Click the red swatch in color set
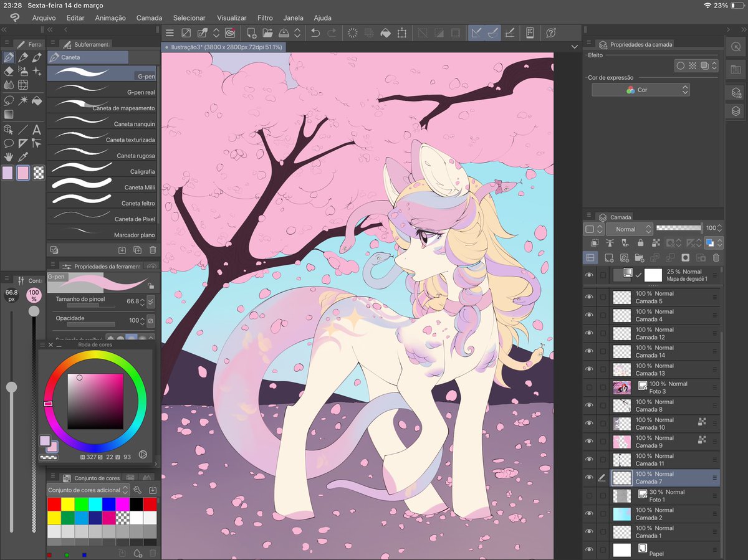748x560 pixels. pos(54,504)
